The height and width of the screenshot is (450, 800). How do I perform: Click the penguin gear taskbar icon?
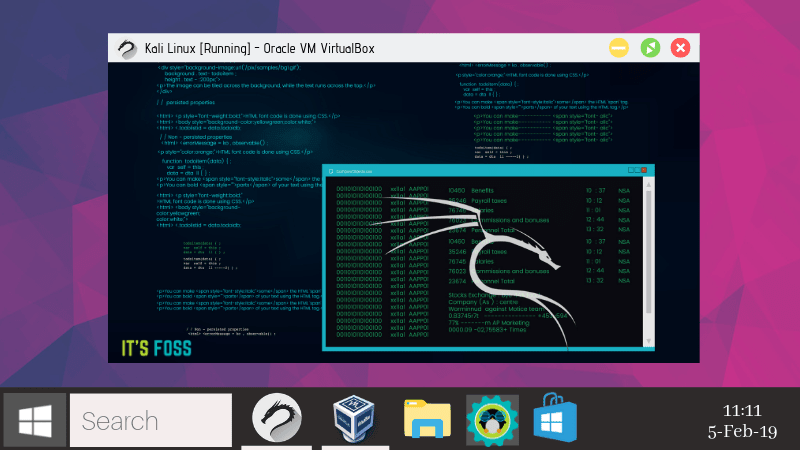492,419
